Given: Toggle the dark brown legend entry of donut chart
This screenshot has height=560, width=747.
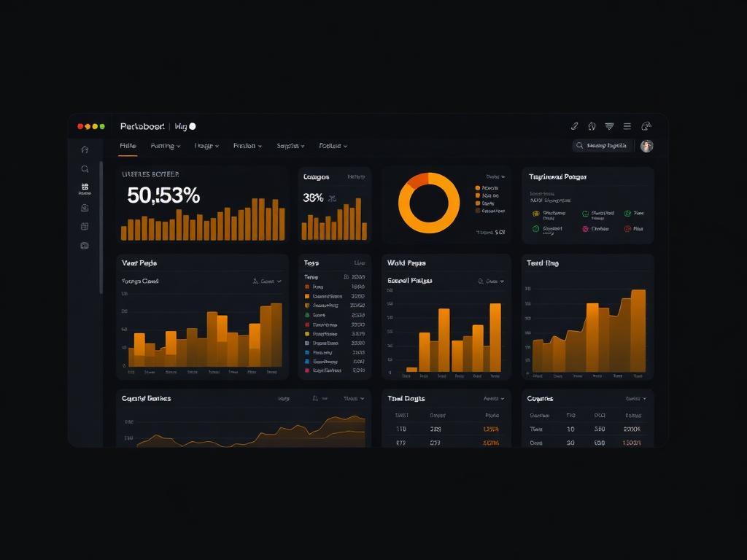Looking at the screenshot, I should click(478, 211).
